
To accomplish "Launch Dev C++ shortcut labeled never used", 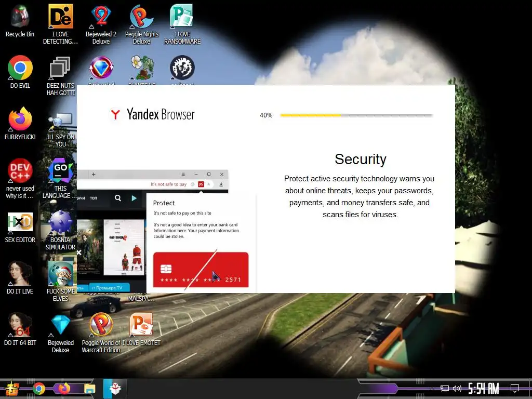I will (20, 179).
